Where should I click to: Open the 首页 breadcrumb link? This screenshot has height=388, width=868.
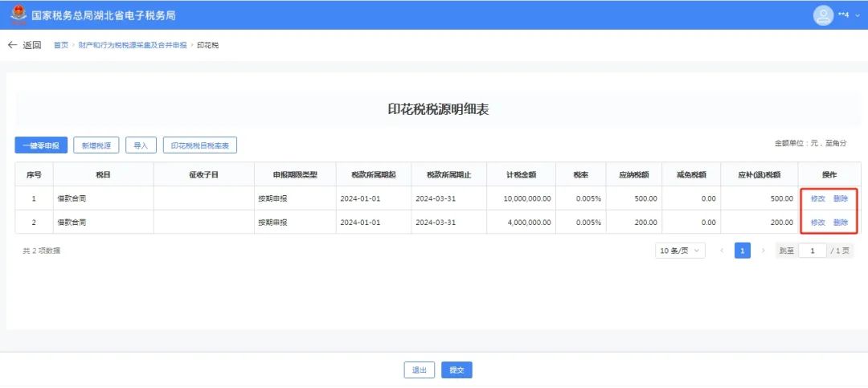click(x=61, y=45)
